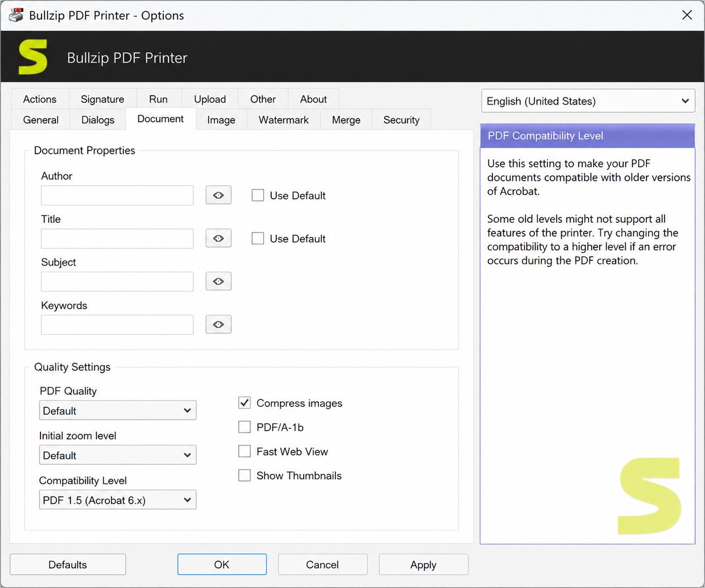Click the 'Document Properties' group title

coord(84,150)
